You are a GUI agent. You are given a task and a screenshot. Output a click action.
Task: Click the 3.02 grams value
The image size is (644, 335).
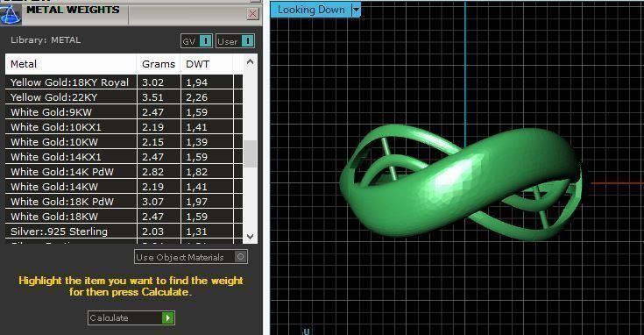(152, 82)
